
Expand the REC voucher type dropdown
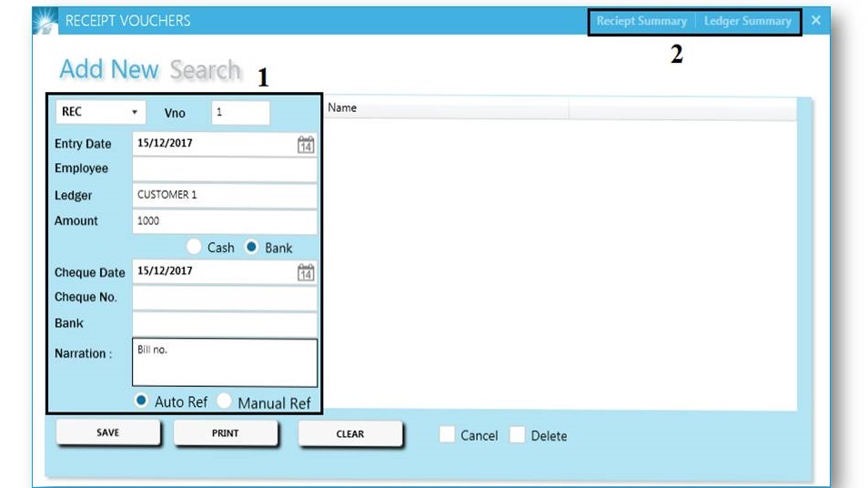point(100,112)
